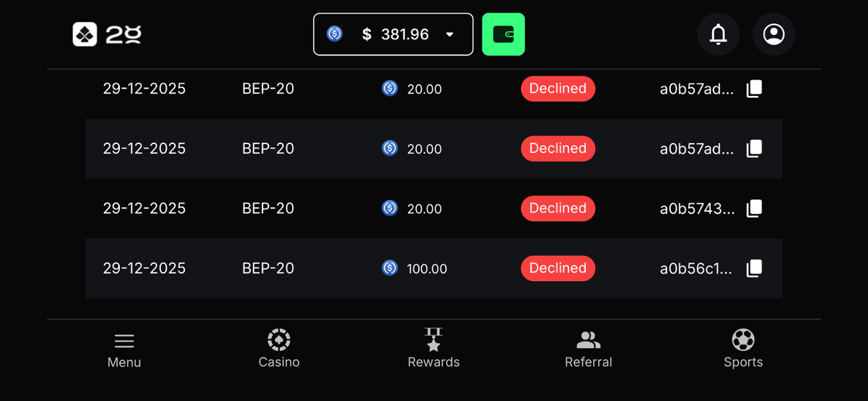Image resolution: width=868 pixels, height=401 pixels.
Task: Go to the Casino tab
Action: pyautogui.click(x=279, y=350)
